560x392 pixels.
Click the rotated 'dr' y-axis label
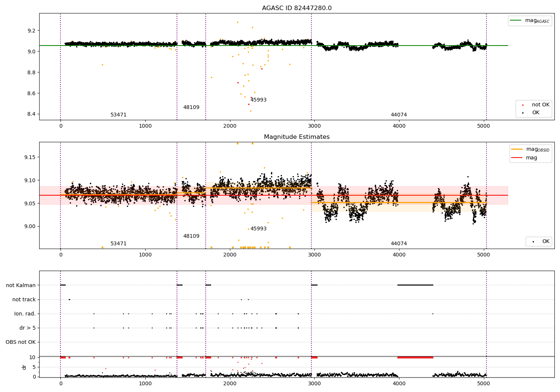coord(24,367)
